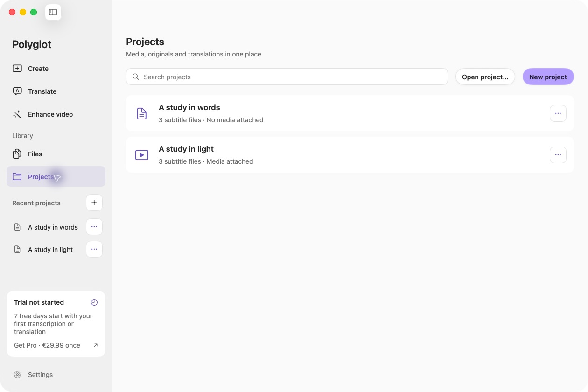Open the ellipsis menu on A study in light card

point(558,155)
